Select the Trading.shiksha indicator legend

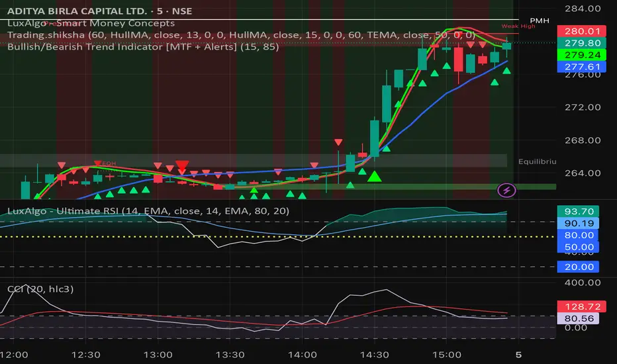tap(241, 35)
